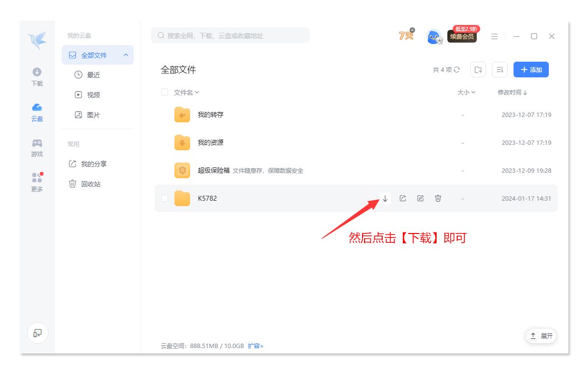Click the 展开 button at bottom right
This screenshot has height=374, width=588.
pos(541,336)
